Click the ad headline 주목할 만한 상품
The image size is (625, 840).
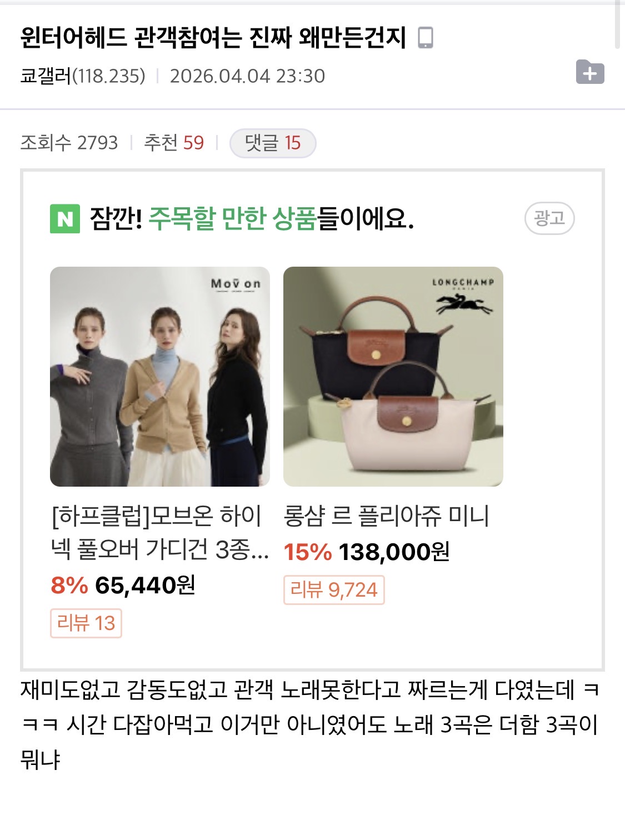click(232, 218)
